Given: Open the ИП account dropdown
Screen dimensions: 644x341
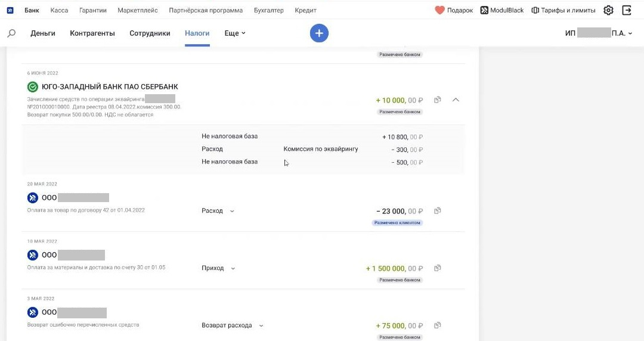Looking at the screenshot, I should pos(599,33).
